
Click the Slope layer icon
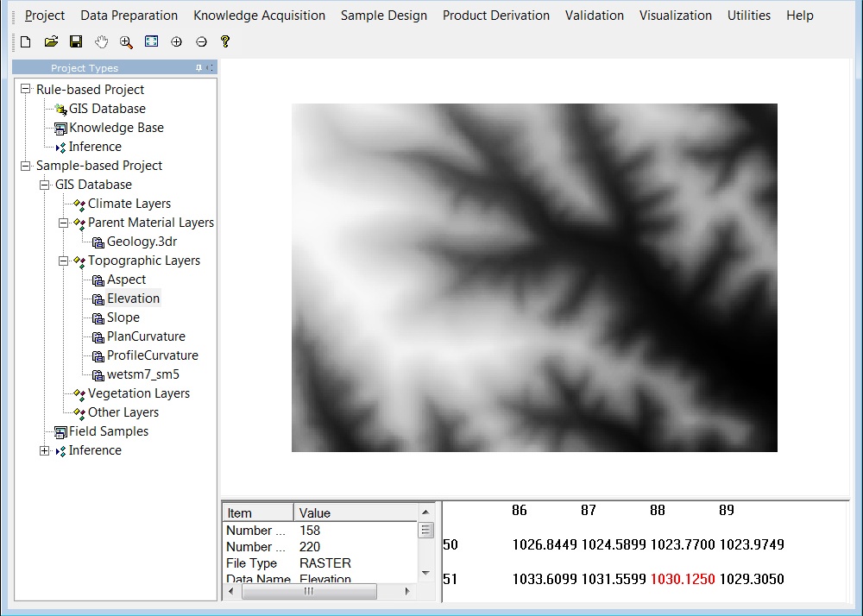[x=98, y=318]
